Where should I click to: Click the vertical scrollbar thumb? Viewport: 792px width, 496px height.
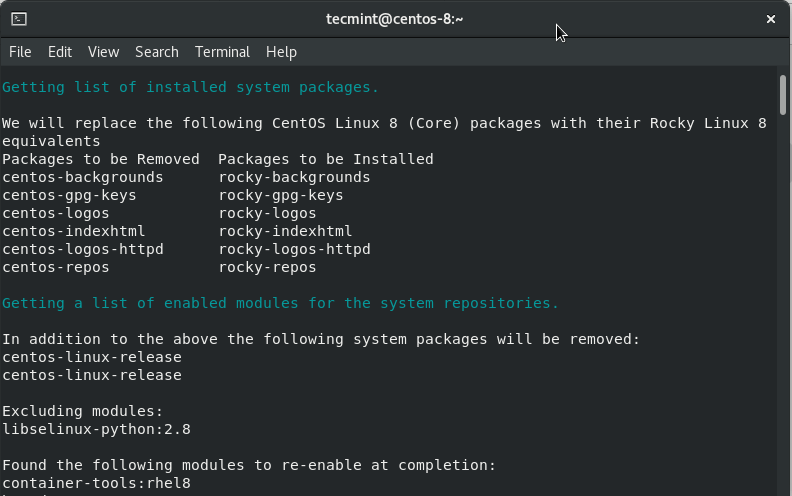tap(783, 93)
